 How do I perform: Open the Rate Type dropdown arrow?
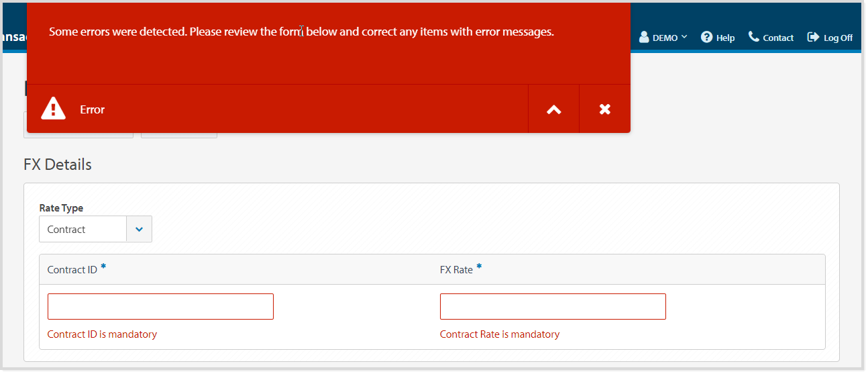139,229
